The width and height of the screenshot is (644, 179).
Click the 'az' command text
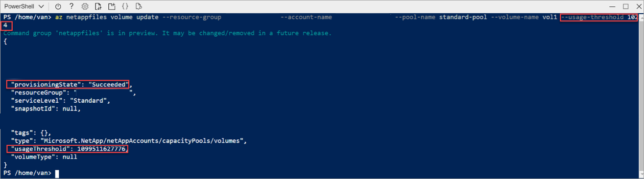pyautogui.click(x=59, y=17)
